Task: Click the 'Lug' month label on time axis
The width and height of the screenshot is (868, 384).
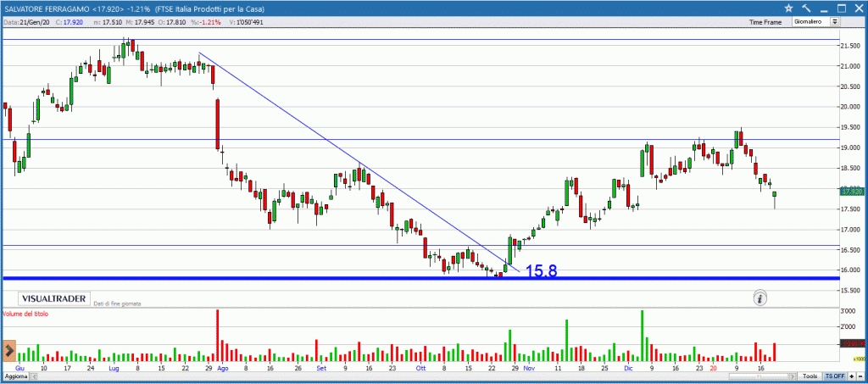Action: click(114, 368)
